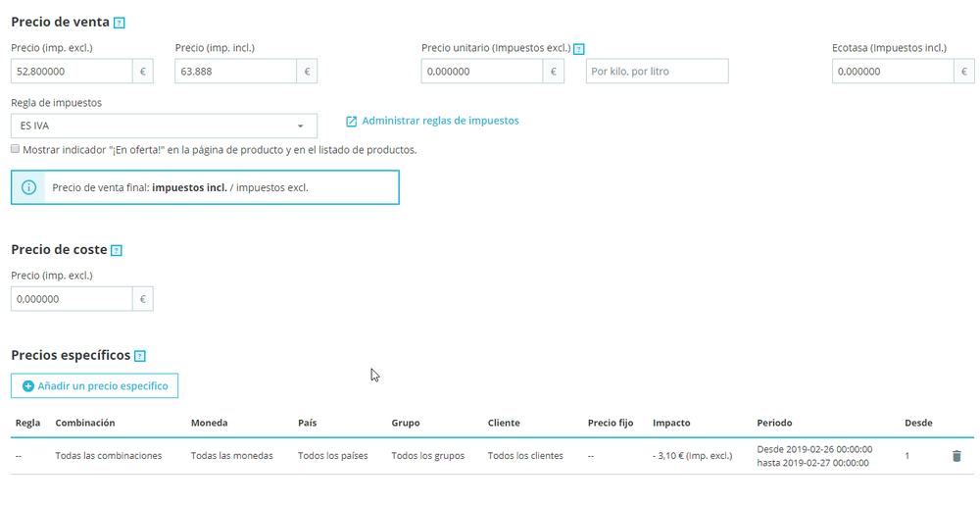This screenshot has width=980, height=506.
Task: Click the cost price (imp. excl.) field
Action: click(x=72, y=299)
